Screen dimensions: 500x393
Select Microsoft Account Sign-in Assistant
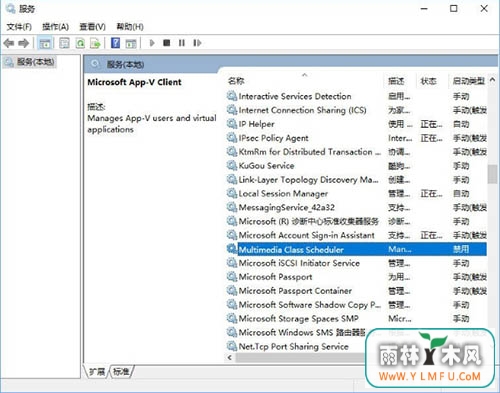coord(356,235)
